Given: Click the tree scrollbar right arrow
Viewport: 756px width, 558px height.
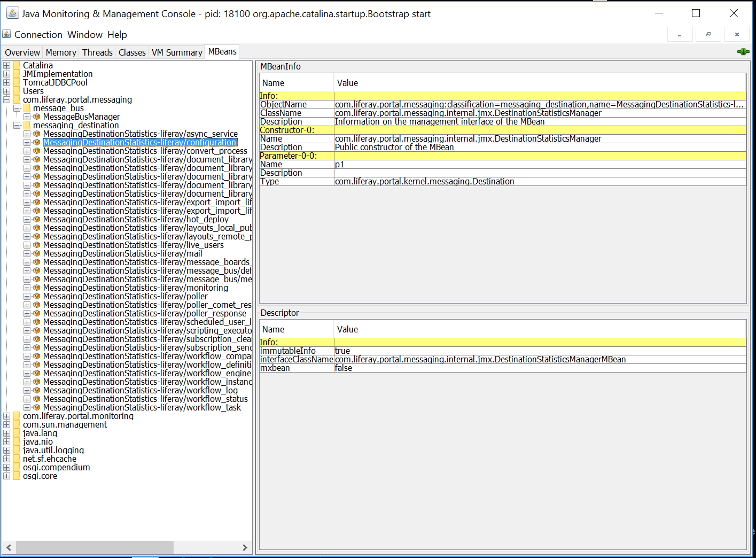Looking at the screenshot, I should [x=245, y=547].
